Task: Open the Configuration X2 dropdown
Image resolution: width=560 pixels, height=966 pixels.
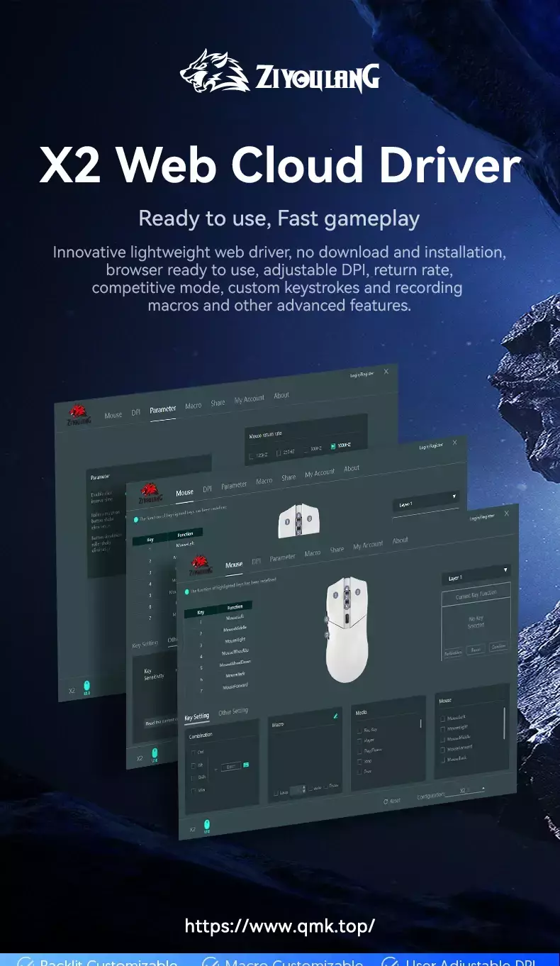Action: 465,790
